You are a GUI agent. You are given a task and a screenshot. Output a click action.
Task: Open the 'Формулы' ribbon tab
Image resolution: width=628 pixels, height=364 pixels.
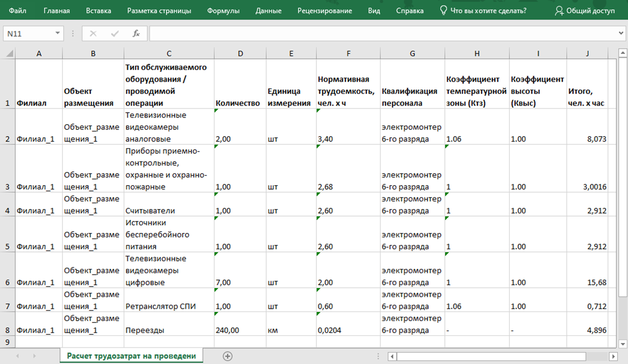(223, 11)
